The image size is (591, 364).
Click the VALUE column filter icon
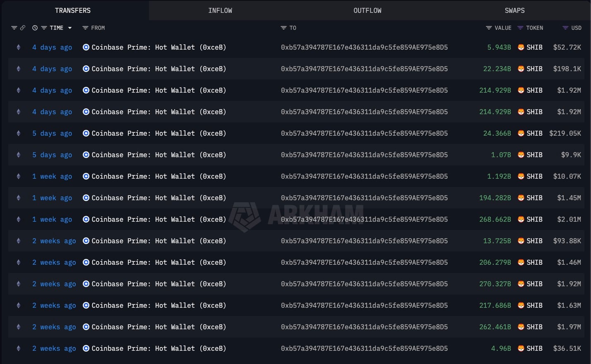click(489, 28)
